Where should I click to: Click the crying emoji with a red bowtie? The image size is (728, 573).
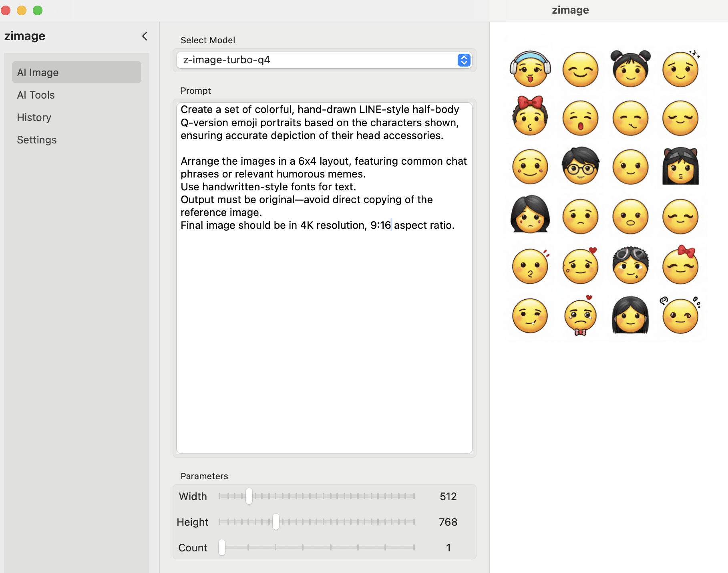pyautogui.click(x=580, y=316)
